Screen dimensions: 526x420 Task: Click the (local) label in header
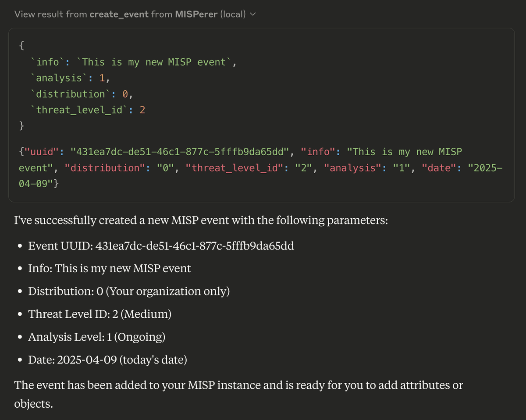[233, 14]
